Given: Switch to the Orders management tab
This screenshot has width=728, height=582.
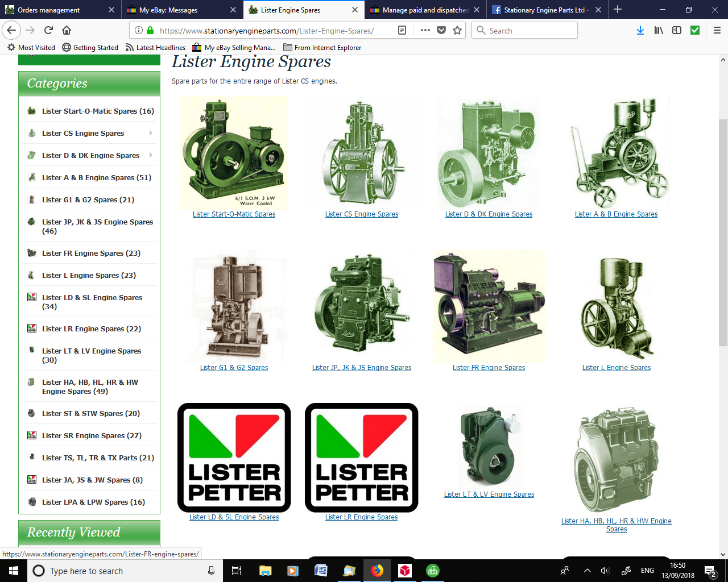Looking at the screenshot, I should (x=60, y=10).
